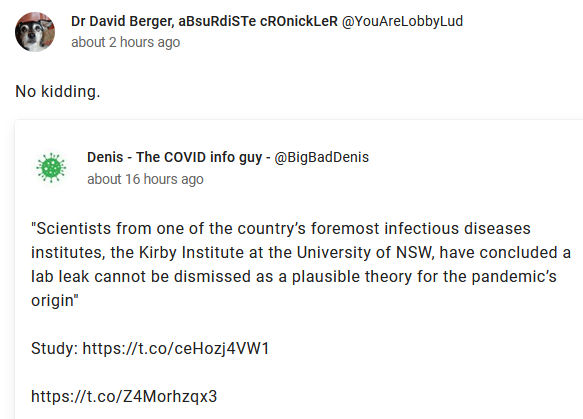Click the word 'origin' ending the quote
Viewport: 583px width, 419px height.
(52, 301)
